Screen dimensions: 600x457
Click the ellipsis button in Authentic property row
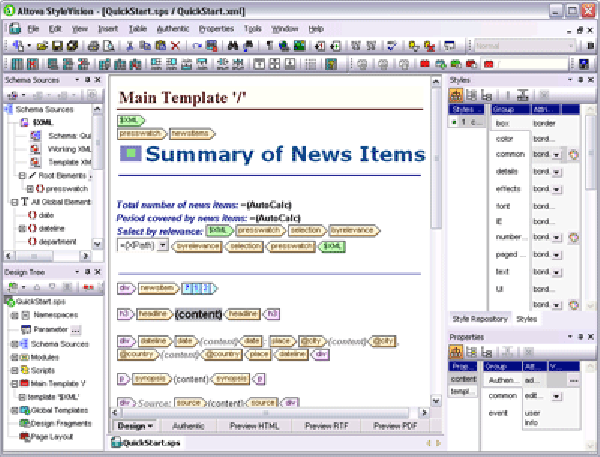pos(573,380)
